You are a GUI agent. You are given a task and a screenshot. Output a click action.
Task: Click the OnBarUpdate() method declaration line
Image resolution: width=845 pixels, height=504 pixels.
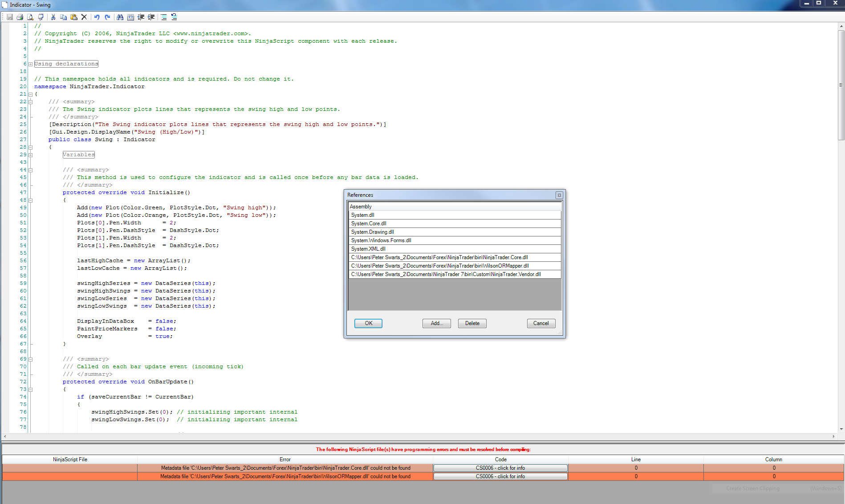128,382
